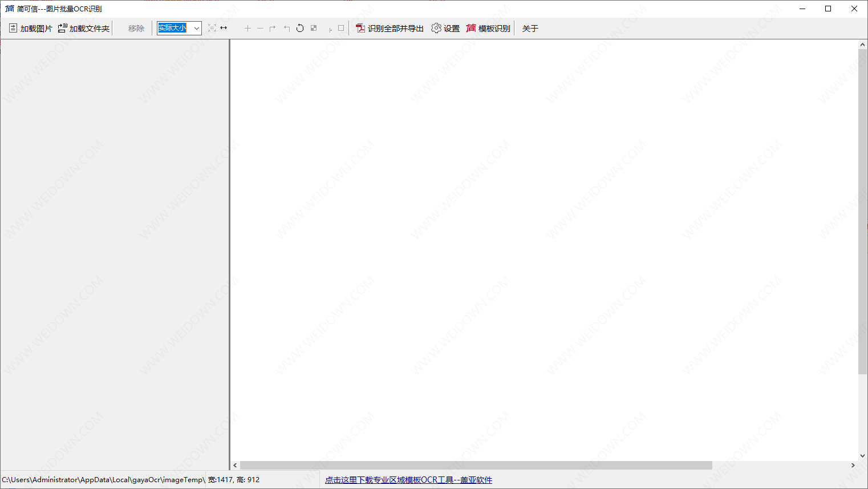Click the horizontal scrollbar thumb

click(x=476, y=465)
